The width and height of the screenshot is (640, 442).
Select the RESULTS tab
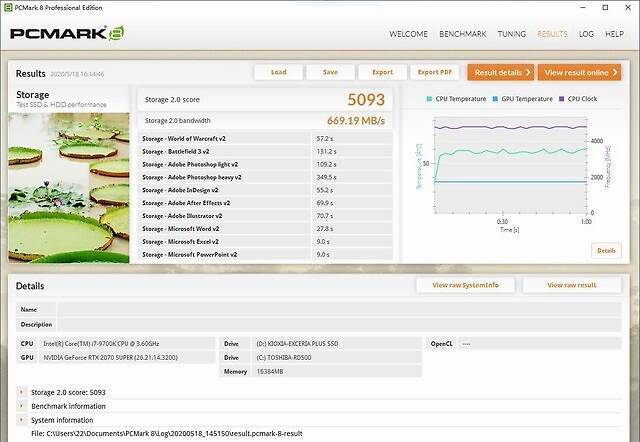coord(552,34)
